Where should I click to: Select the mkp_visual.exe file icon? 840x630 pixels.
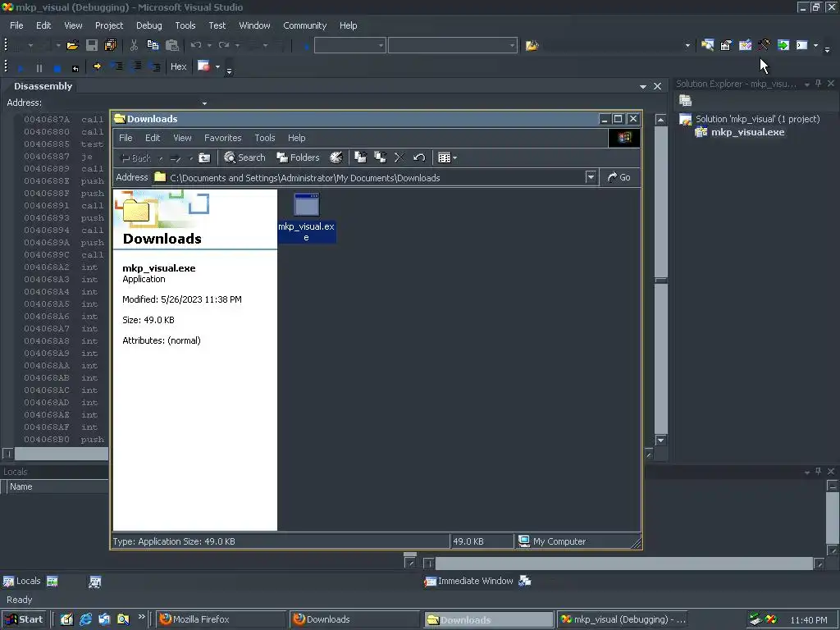(307, 205)
